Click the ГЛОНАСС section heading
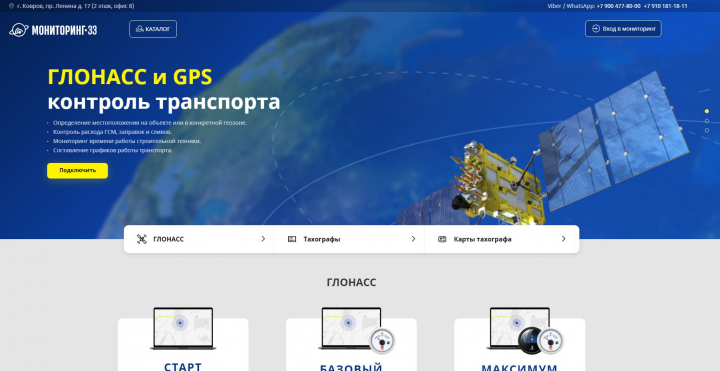The width and height of the screenshot is (720, 371). pos(351,282)
